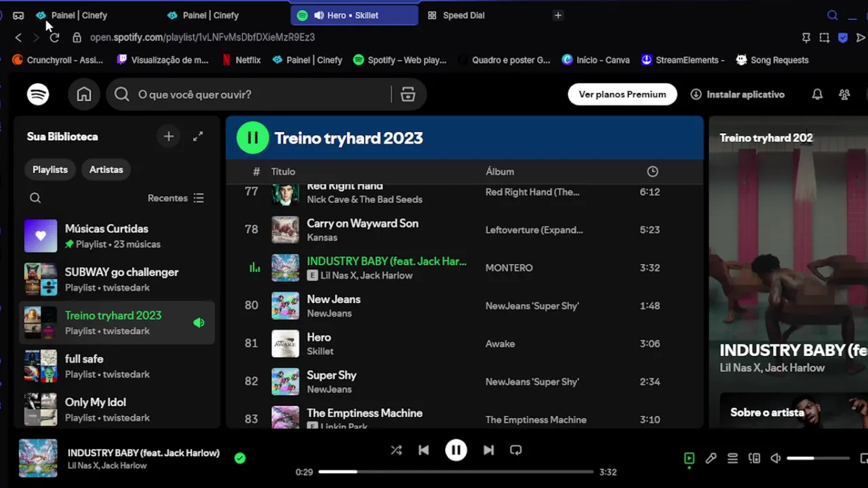Open SUBWAY go challenger playlist
This screenshot has height=488, width=868.
click(117, 279)
